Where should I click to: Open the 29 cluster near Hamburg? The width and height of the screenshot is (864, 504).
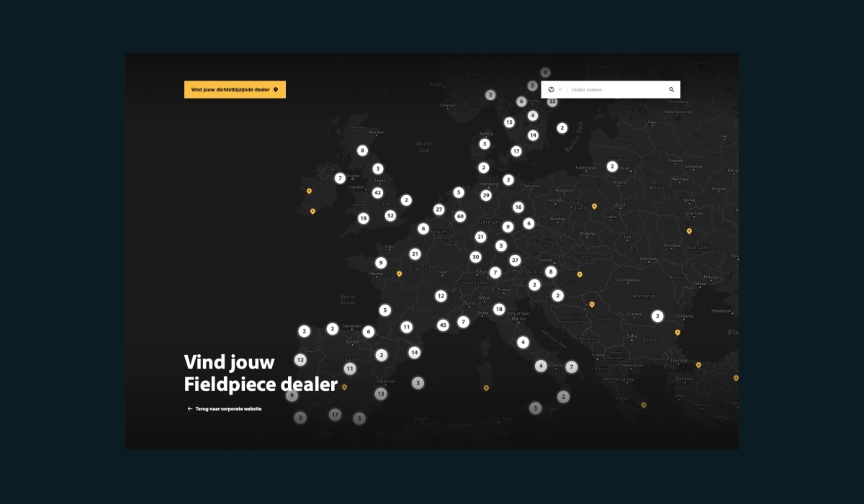tap(486, 195)
